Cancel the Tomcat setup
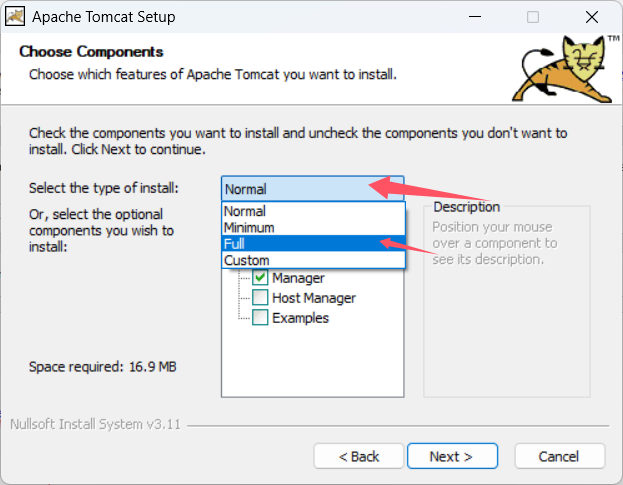 coord(558,456)
